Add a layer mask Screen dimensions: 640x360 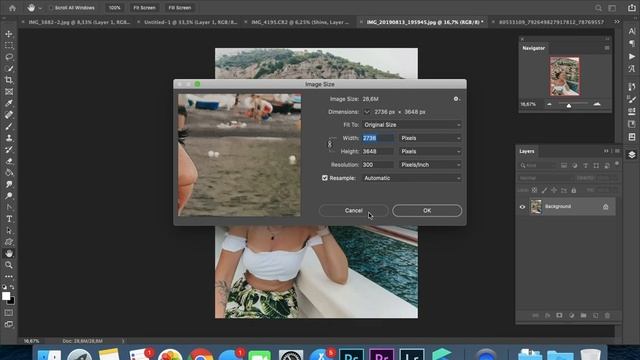pos(559,316)
